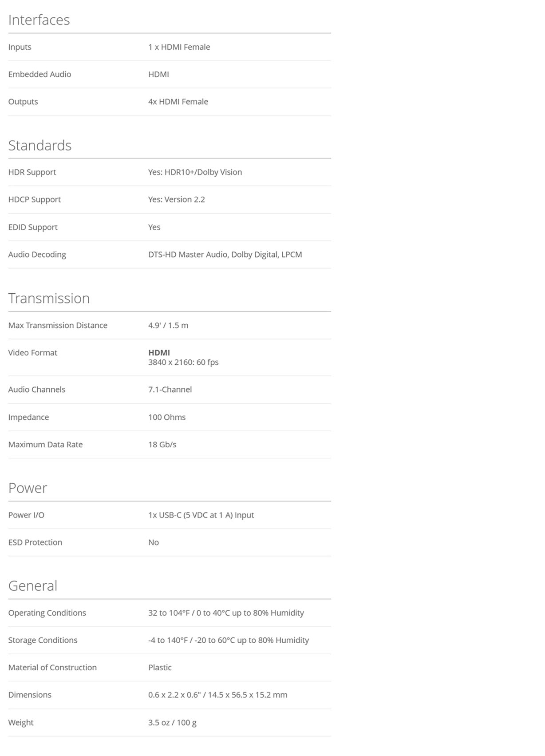Click the General section heading
This screenshot has height=756, width=545.
pyautogui.click(x=33, y=586)
